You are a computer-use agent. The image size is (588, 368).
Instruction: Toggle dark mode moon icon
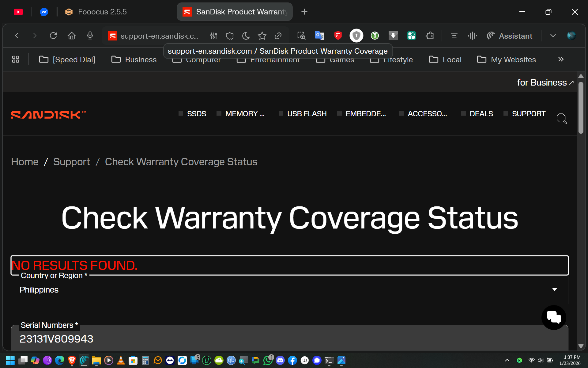point(246,36)
